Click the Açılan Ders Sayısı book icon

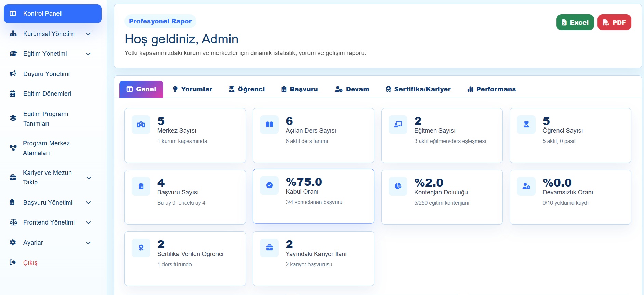(x=270, y=125)
